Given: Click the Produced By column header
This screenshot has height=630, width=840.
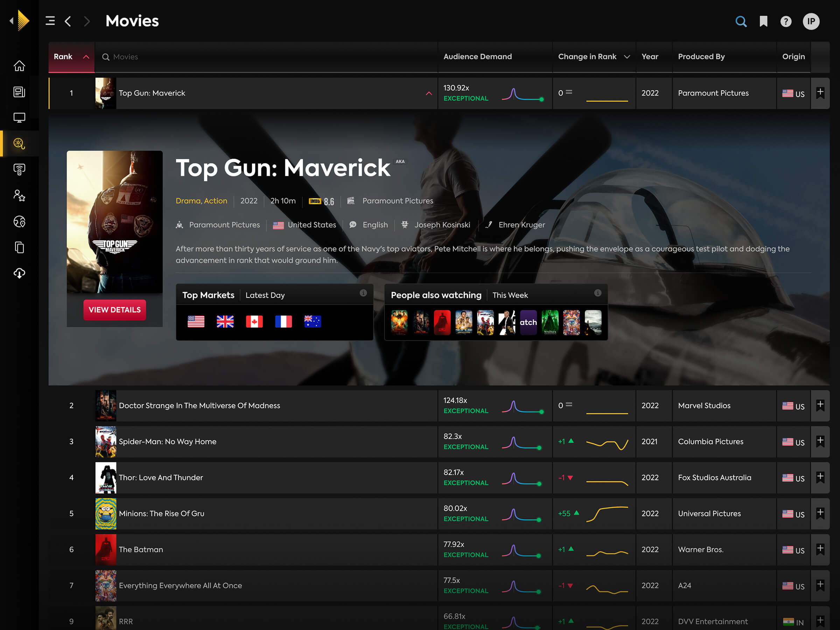Looking at the screenshot, I should [701, 57].
